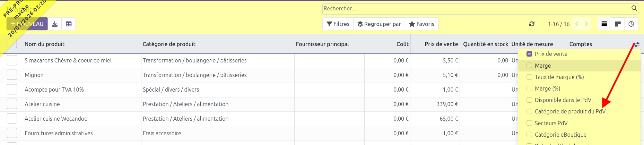Screen dimensions: 644x145
Task: Open the Filtres dropdown
Action: (338, 24)
